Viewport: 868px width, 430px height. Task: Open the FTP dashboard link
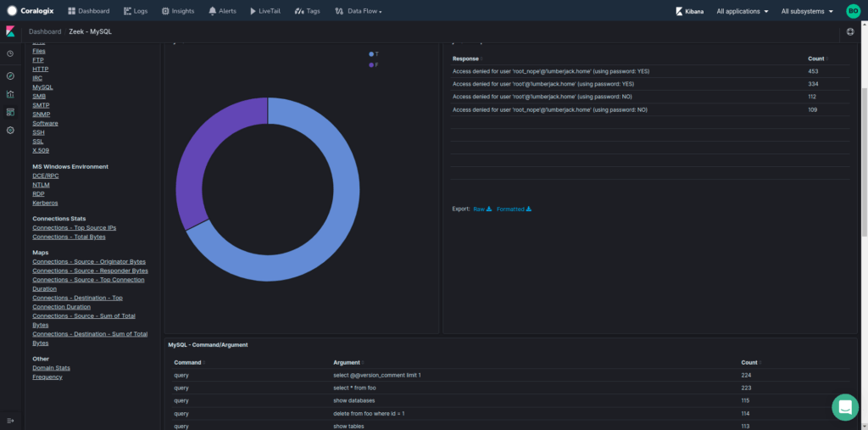point(38,60)
